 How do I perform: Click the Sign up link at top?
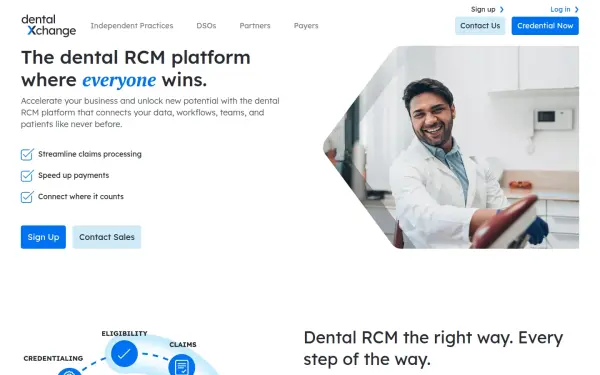point(483,9)
